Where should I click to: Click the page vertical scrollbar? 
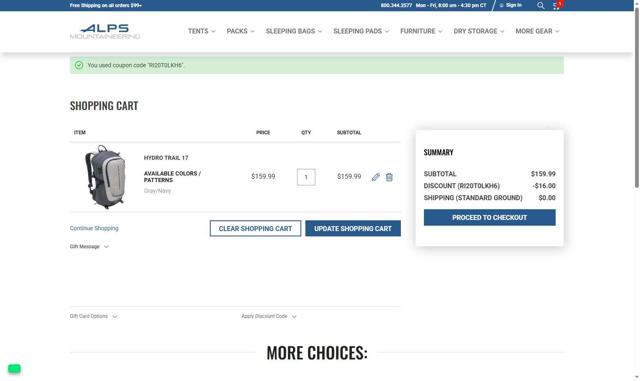[x=637, y=98]
